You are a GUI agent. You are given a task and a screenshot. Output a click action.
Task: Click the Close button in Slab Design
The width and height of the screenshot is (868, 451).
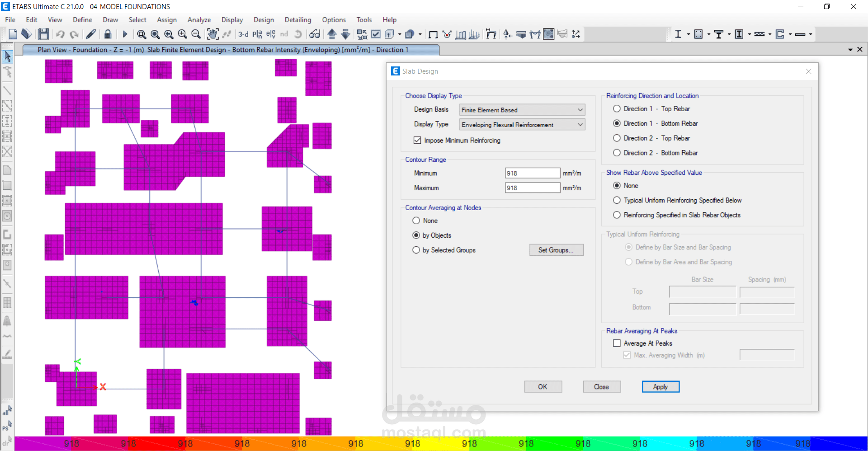[602, 387]
